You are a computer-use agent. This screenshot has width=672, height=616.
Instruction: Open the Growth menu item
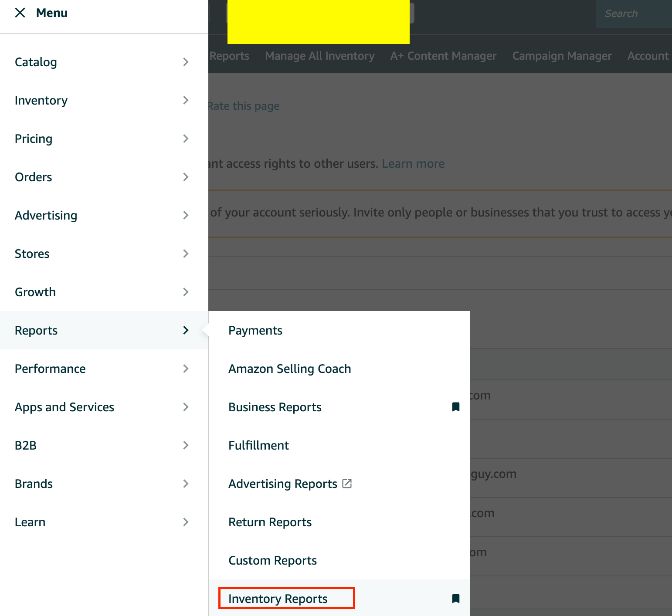point(104,292)
